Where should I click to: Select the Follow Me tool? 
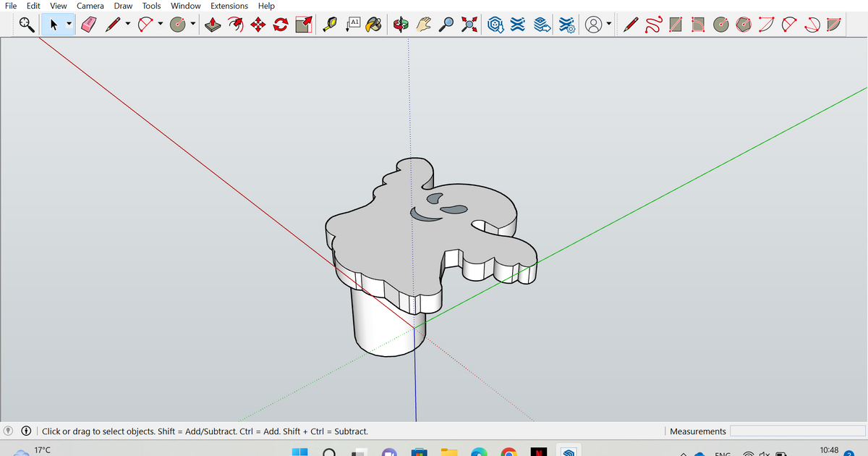(236, 25)
